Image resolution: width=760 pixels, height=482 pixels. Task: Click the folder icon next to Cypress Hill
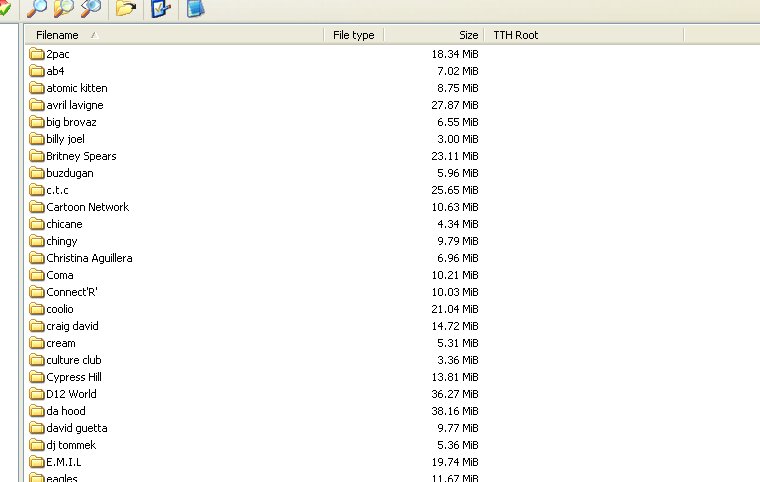tap(37, 377)
